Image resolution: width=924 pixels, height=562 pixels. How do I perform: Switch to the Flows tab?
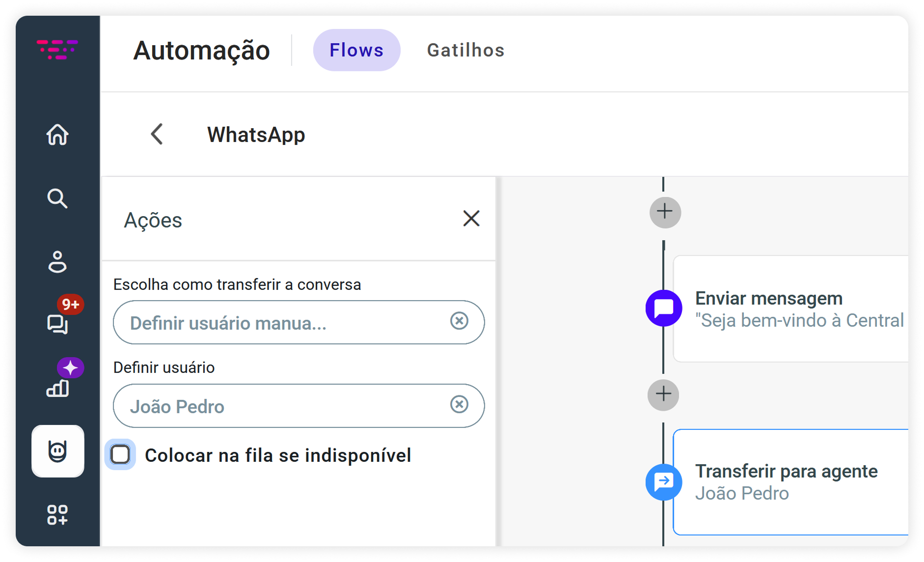coord(356,50)
